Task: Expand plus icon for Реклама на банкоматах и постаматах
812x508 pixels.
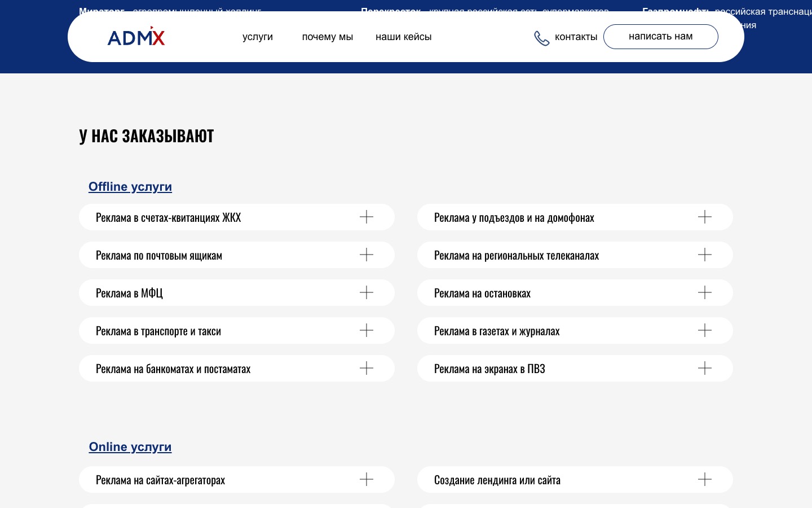Action: point(367,368)
